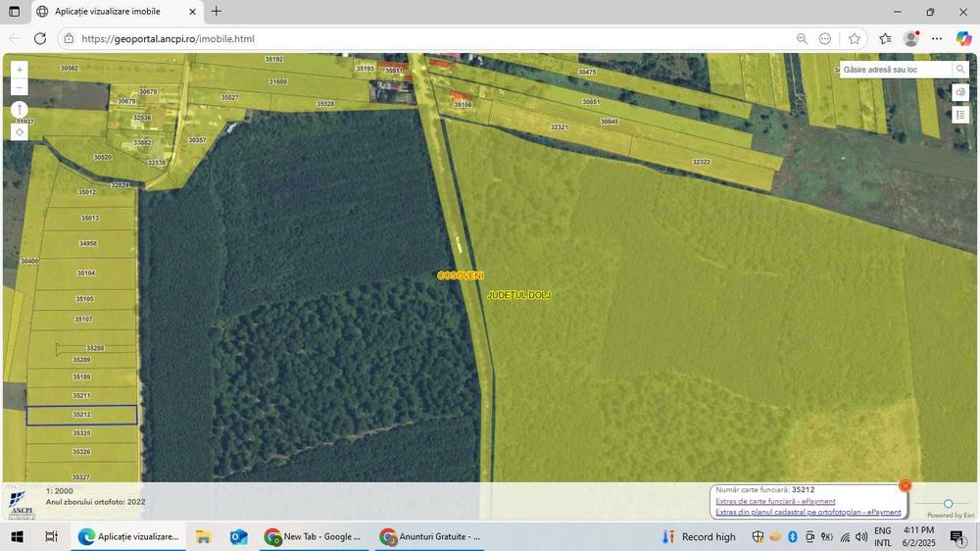
Task: Refresh the geoportal page
Action: coord(40,39)
